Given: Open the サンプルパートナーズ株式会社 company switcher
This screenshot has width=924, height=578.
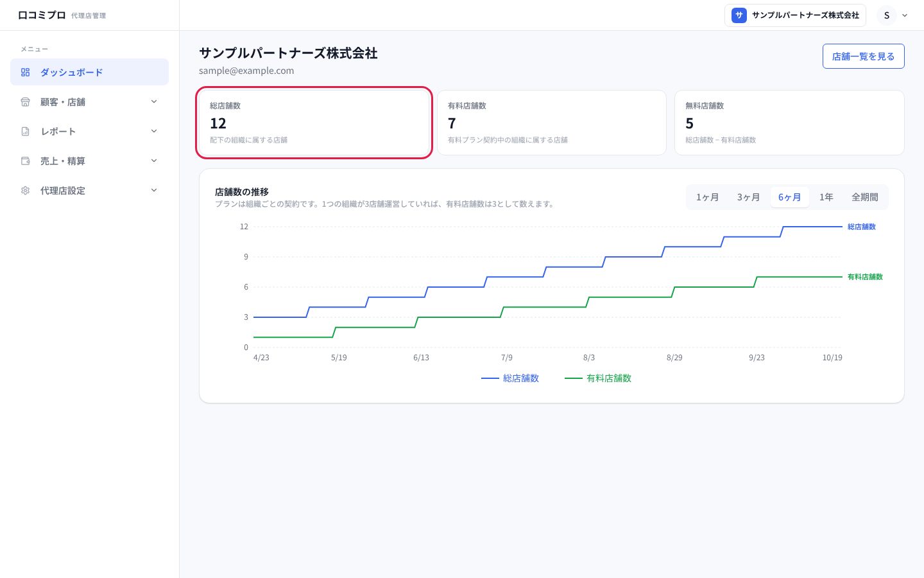Looking at the screenshot, I should (795, 15).
